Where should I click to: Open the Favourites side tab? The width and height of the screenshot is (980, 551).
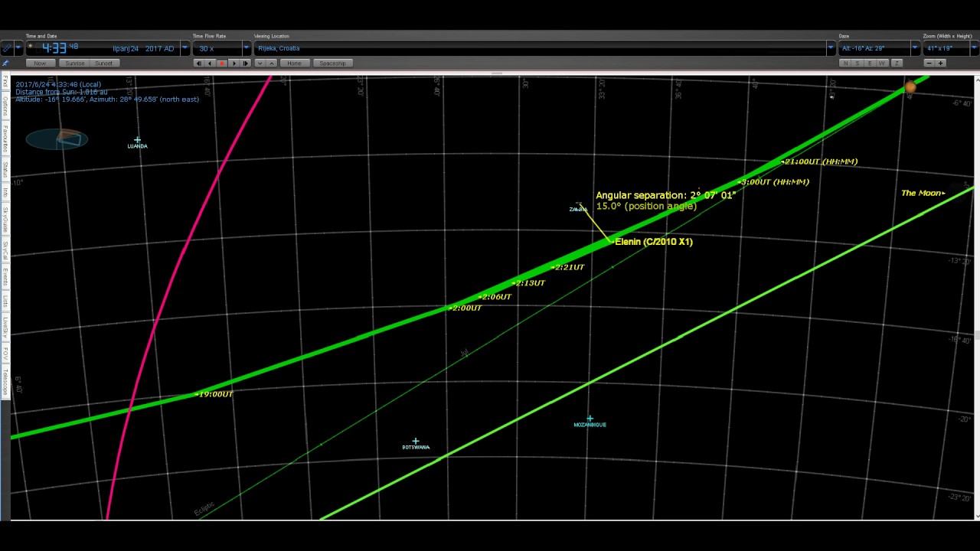coord(5,139)
